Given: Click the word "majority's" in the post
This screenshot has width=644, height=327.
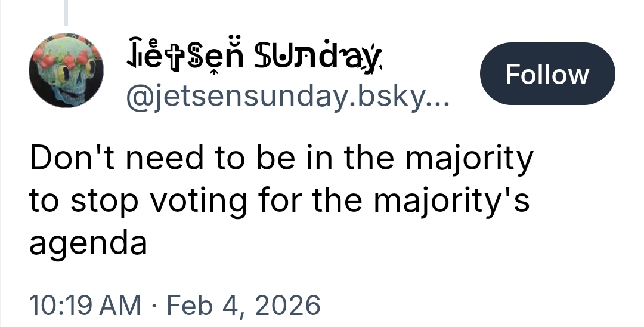Looking at the screenshot, I should click(x=451, y=201).
